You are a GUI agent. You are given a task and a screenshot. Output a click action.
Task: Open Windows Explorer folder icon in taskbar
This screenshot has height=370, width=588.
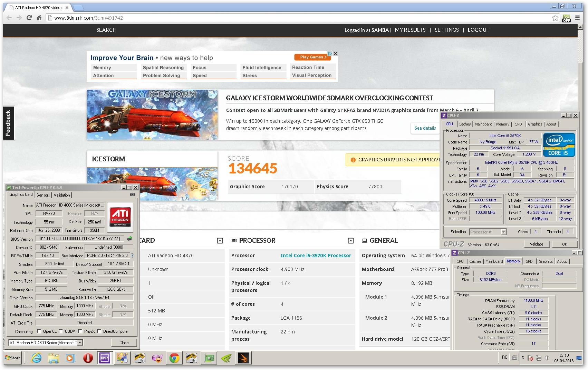53,358
